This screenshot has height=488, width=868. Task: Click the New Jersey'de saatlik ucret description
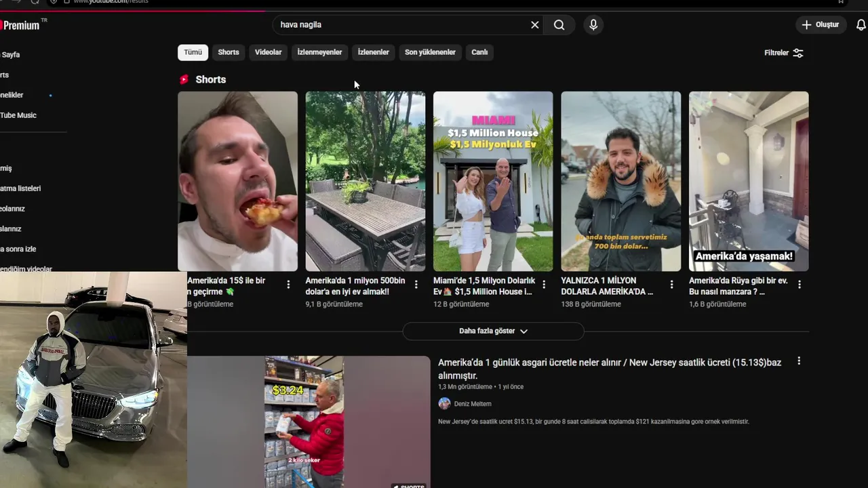coord(593,422)
